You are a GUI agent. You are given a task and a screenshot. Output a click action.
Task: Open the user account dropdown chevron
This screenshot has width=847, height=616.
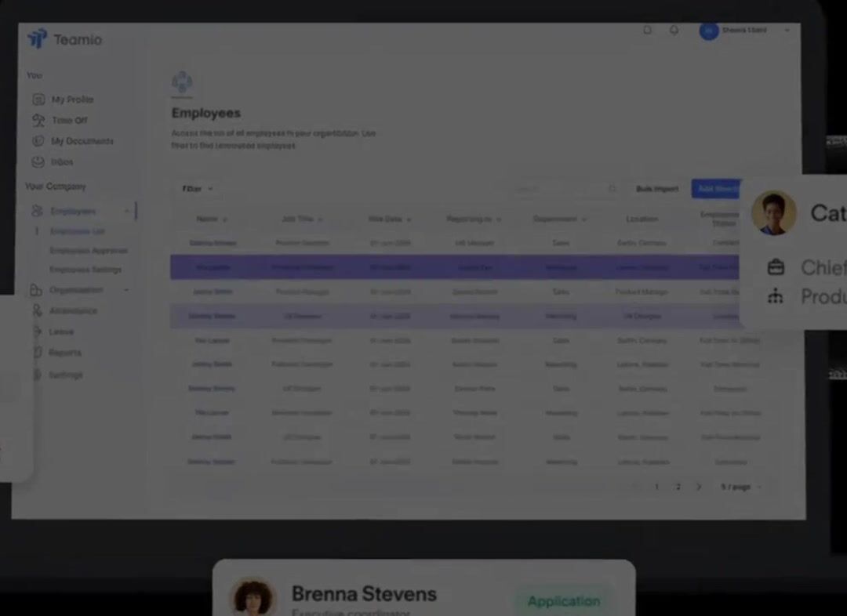tap(787, 31)
